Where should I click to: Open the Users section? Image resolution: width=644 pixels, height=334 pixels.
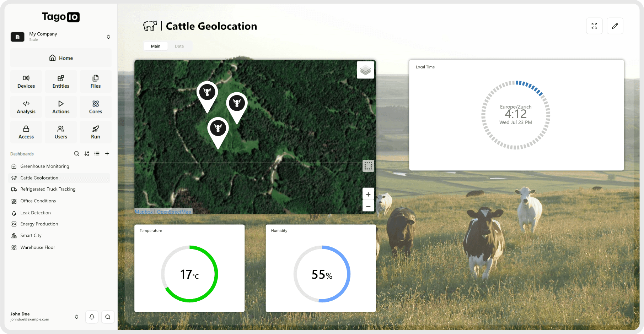pos(60,132)
